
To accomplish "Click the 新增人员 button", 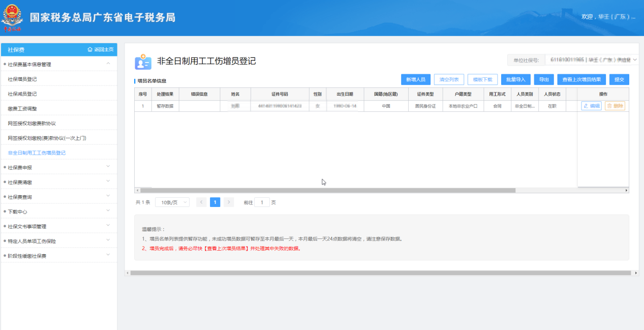I will coord(415,80).
